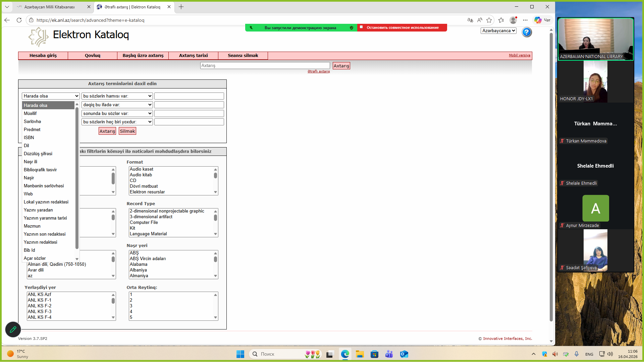
Task: Click the Axtarış button in advanced form
Action: coord(107,131)
